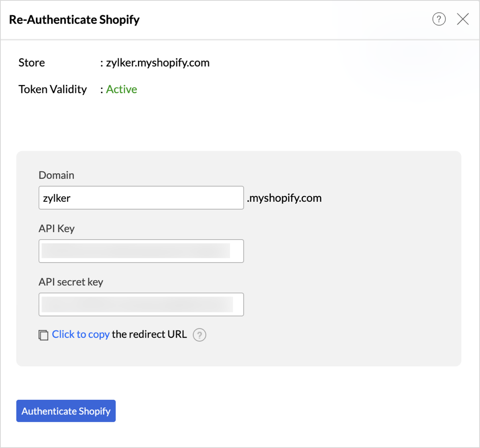The height and width of the screenshot is (448, 480).
Task: Click the 'Click to copy' link
Action: pyautogui.click(x=81, y=334)
